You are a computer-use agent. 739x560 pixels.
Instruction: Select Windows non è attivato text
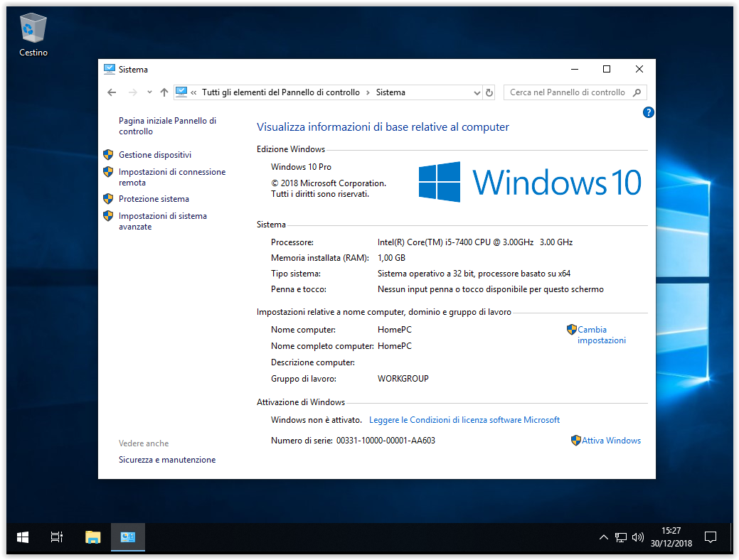pos(317,420)
